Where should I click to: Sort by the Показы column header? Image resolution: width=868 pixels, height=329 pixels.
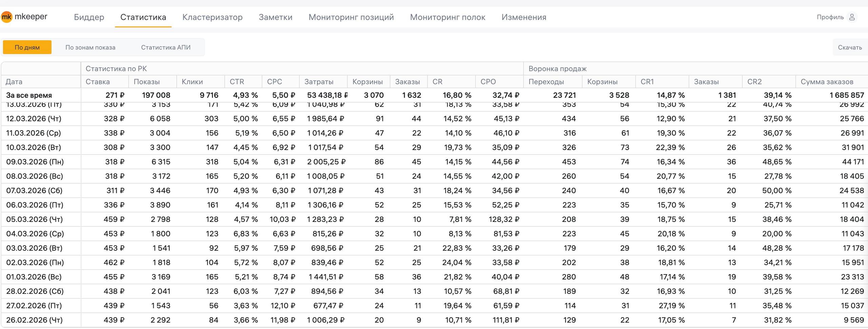coord(146,82)
